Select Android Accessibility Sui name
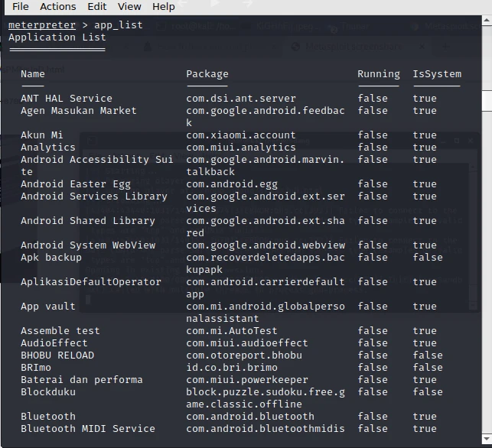Viewport: 492px width, 448px height. 97,160
